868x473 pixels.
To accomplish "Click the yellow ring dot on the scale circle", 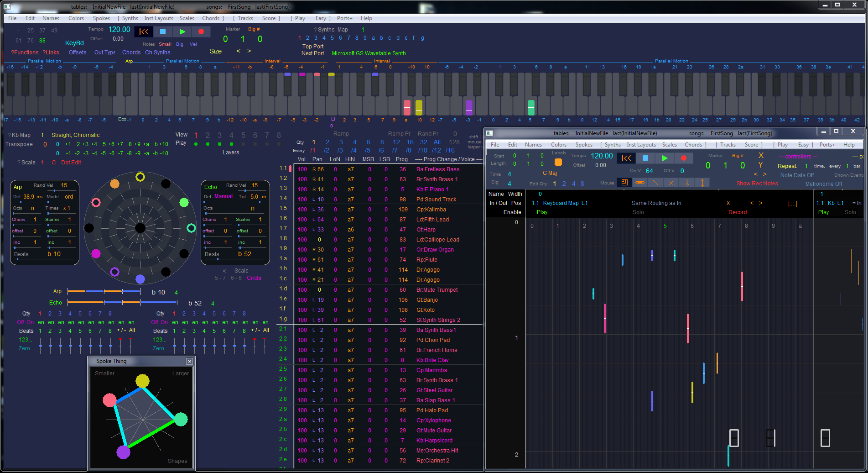I will [140, 177].
